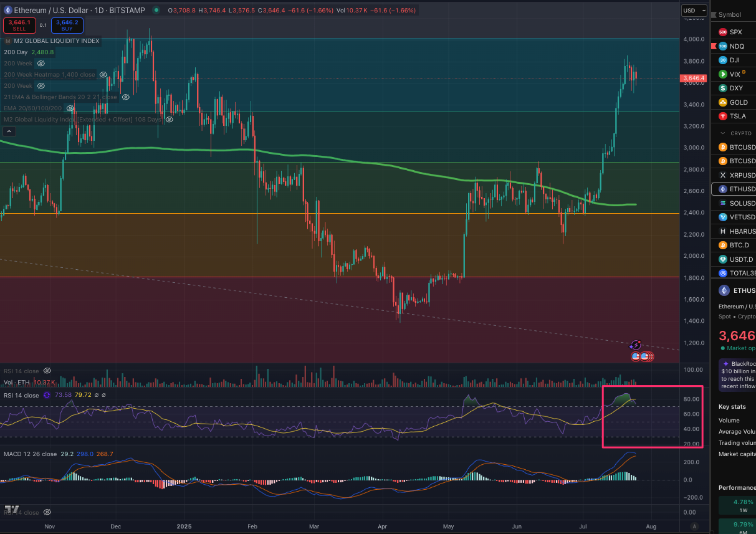Select the TOTAL3 icon in watchlist
This screenshot has height=534, width=756.
pyautogui.click(x=723, y=273)
